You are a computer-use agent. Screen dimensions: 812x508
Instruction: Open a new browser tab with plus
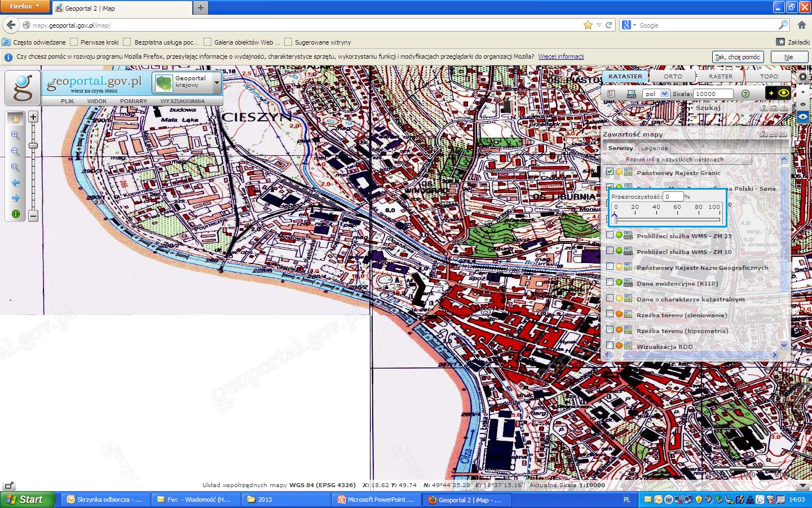[200, 7]
